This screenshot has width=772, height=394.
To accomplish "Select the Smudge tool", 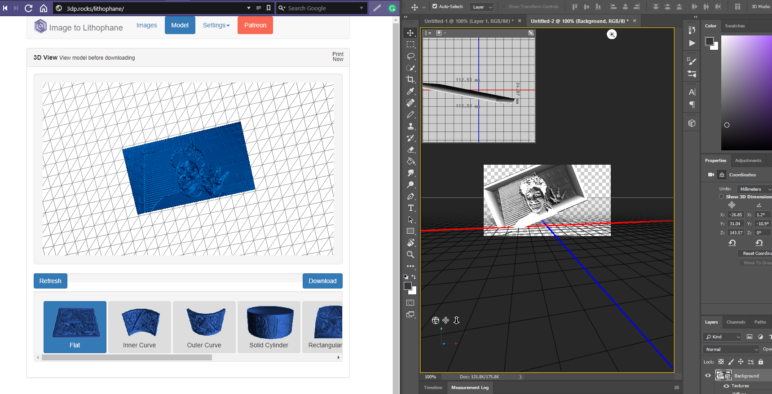I will coord(410,173).
